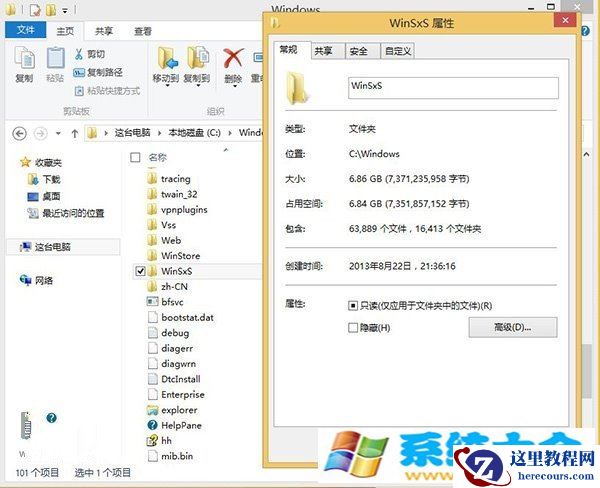Open Security (安全) tab in properties
The height and width of the screenshot is (488, 600).
363,51
